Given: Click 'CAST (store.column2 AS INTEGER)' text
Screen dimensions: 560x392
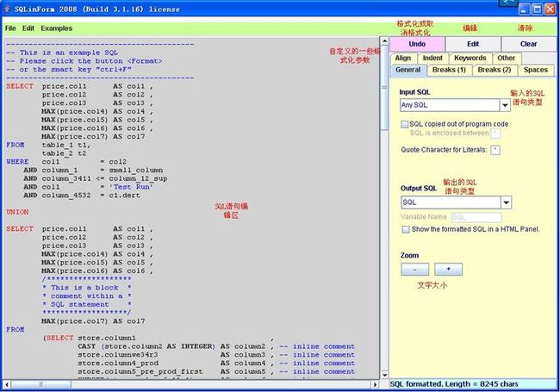Looking at the screenshot, I should pyautogui.click(x=146, y=346).
